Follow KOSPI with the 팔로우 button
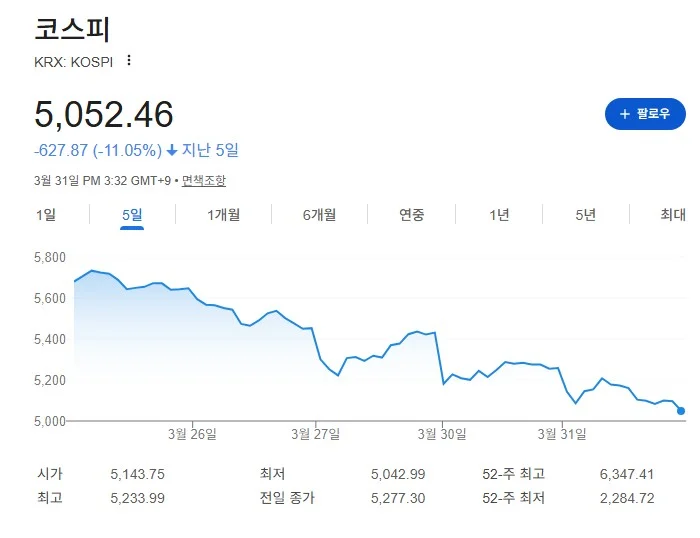 pos(645,114)
